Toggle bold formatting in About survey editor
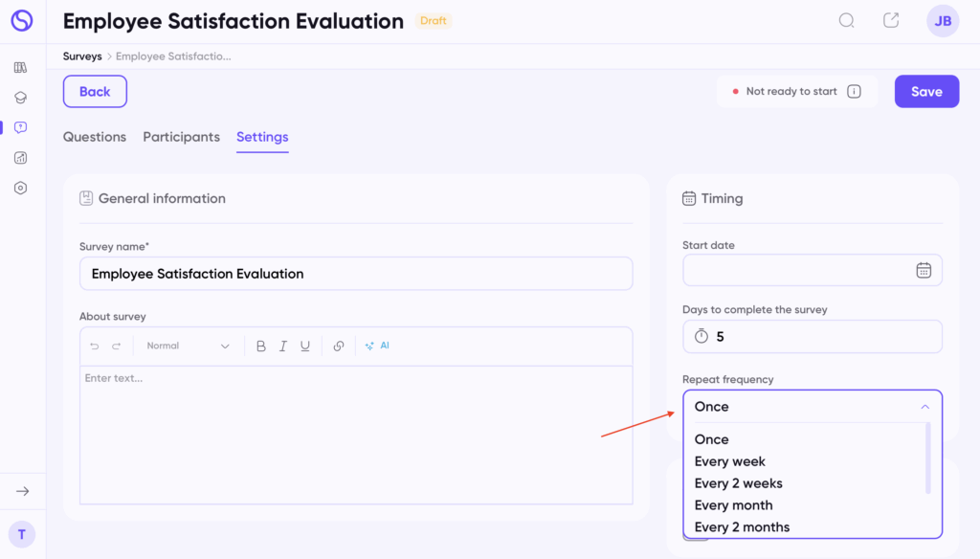The width and height of the screenshot is (980, 559). pos(261,347)
